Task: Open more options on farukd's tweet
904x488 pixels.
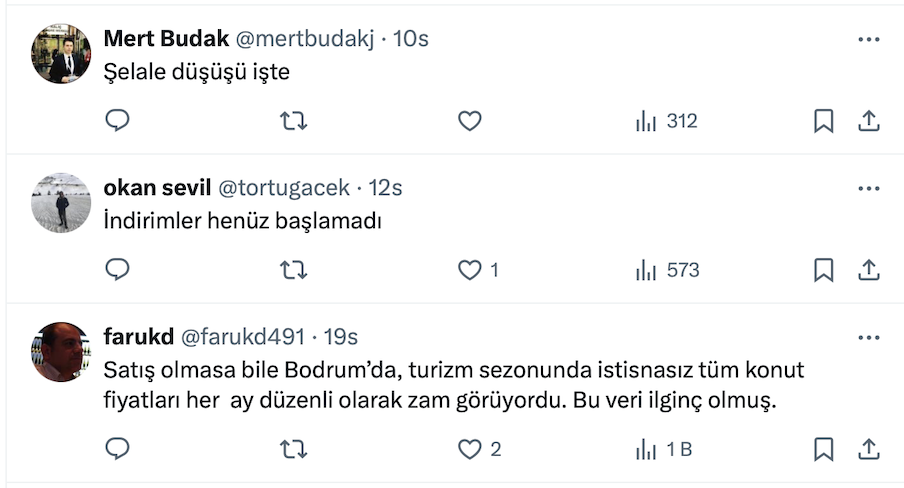Action: [869, 337]
